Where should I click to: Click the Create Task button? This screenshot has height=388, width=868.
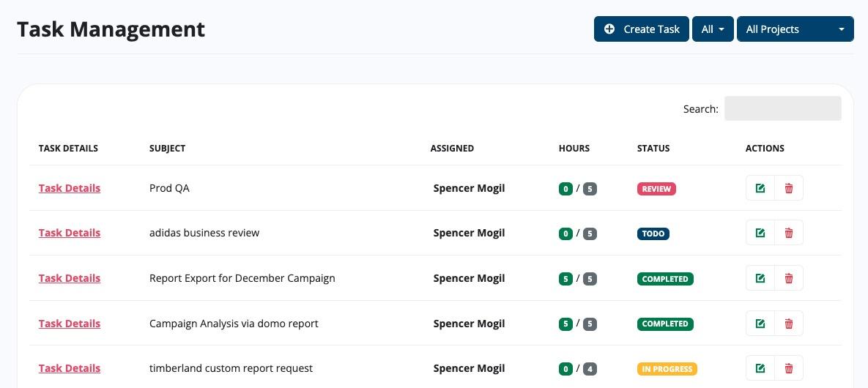[642, 29]
